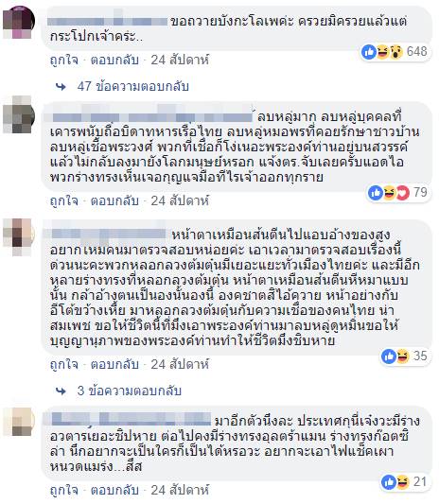
Task: Open the blurred name of the second commenter
Action: tap(152, 116)
